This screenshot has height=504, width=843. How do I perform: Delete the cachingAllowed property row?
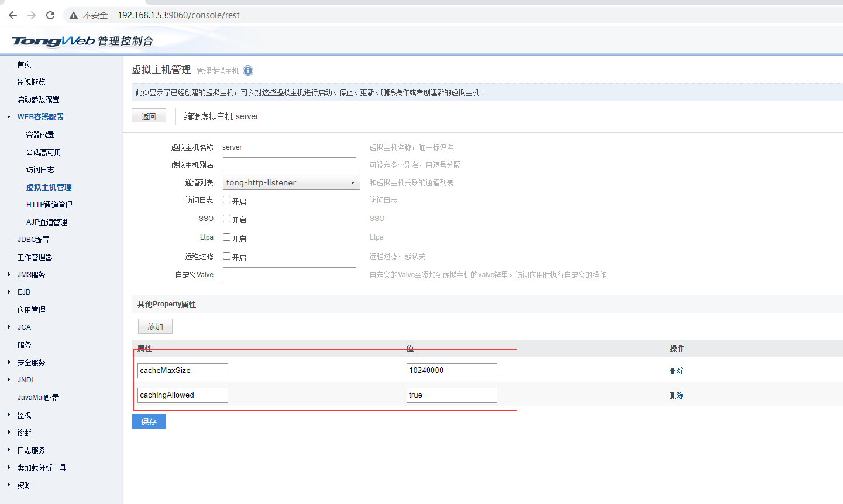676,395
